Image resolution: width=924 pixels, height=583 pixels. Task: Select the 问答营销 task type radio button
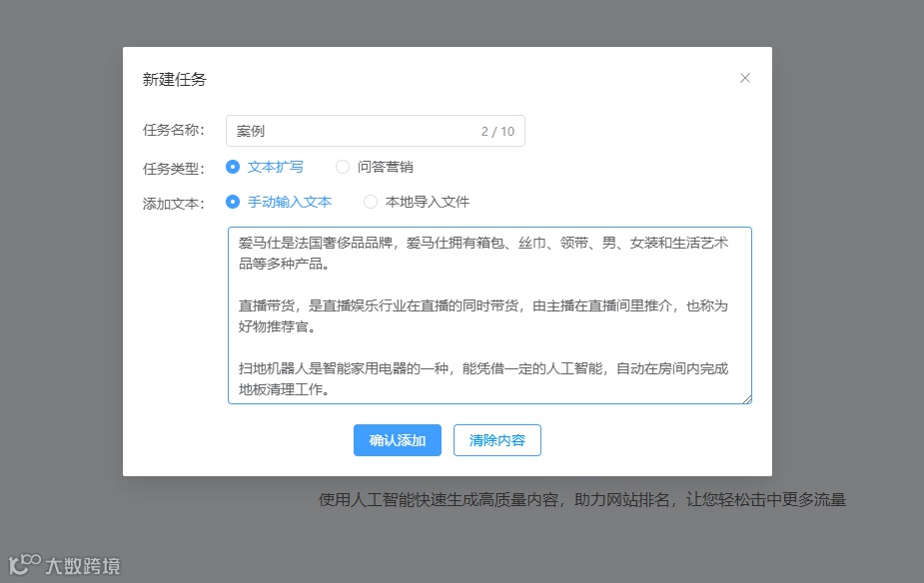(343, 168)
